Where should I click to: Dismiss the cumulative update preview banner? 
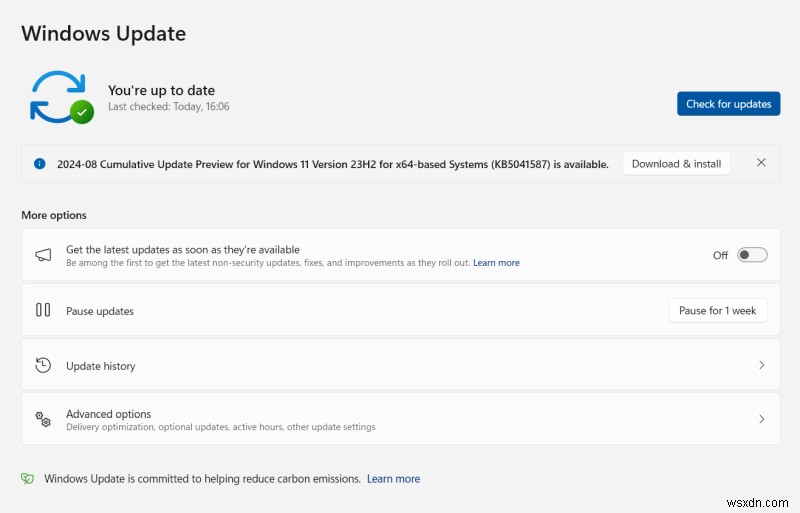point(761,162)
